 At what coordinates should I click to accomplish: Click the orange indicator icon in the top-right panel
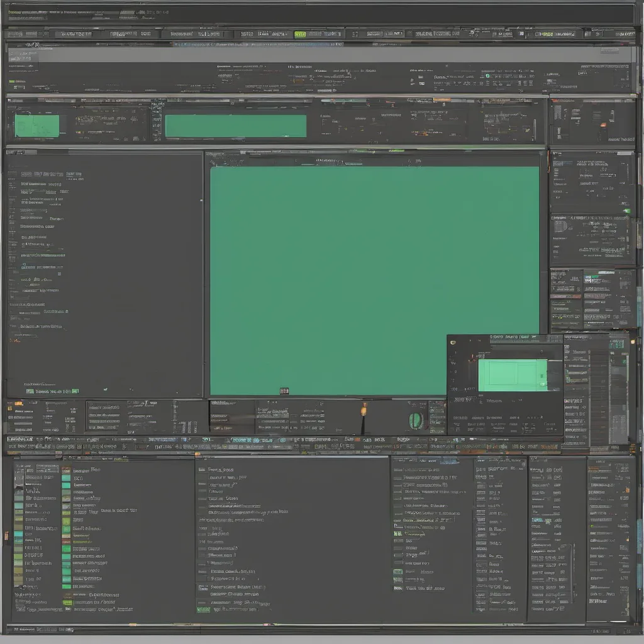(x=602, y=124)
